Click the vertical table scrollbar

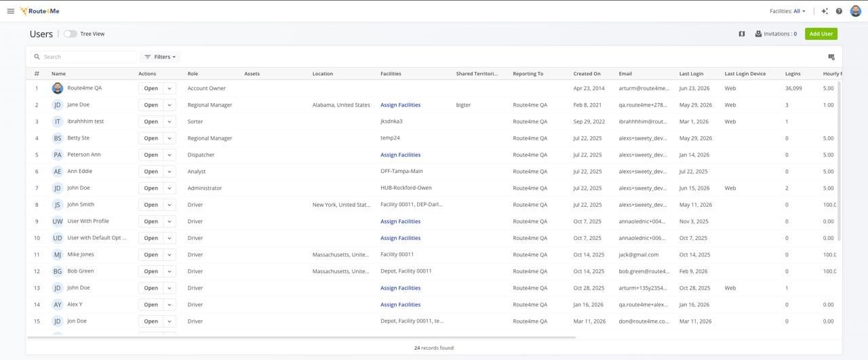tap(840, 161)
